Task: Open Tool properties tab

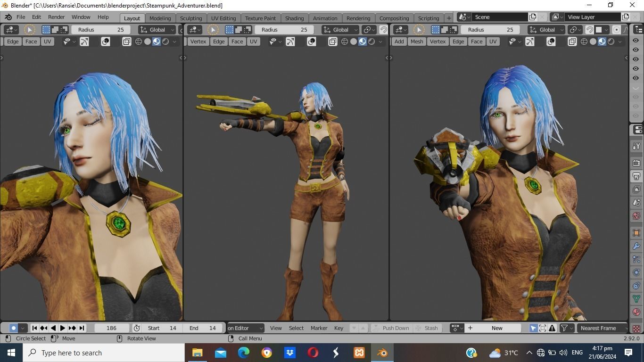Action: point(636,147)
